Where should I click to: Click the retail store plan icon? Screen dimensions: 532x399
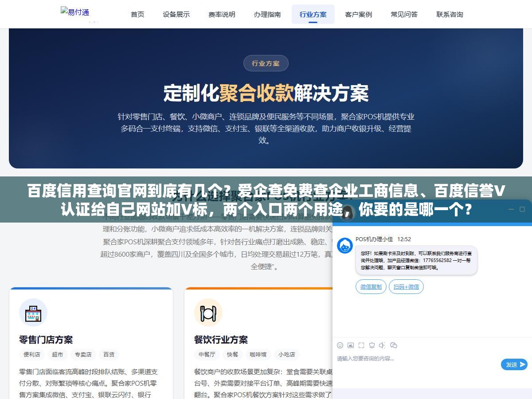click(x=33, y=313)
